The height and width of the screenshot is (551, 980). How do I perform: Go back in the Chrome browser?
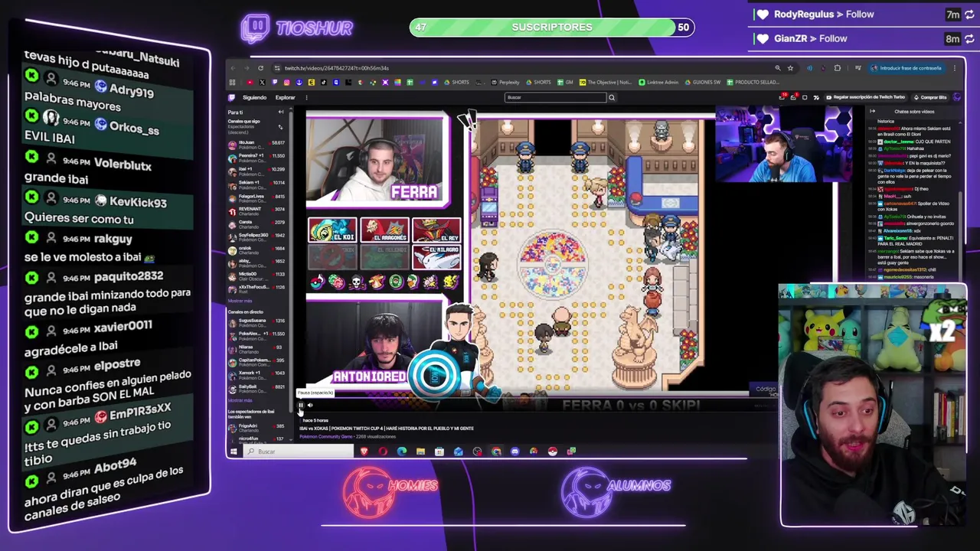[233, 68]
